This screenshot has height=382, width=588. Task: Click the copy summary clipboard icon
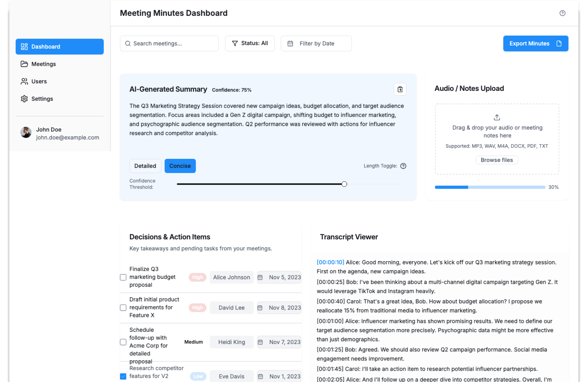click(x=400, y=89)
